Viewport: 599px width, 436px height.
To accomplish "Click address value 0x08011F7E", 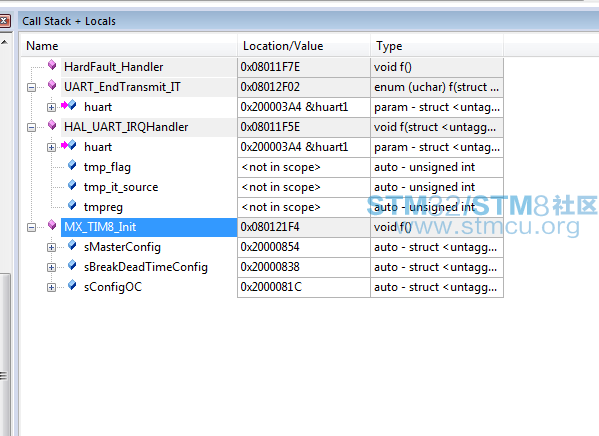I will pyautogui.click(x=270, y=67).
